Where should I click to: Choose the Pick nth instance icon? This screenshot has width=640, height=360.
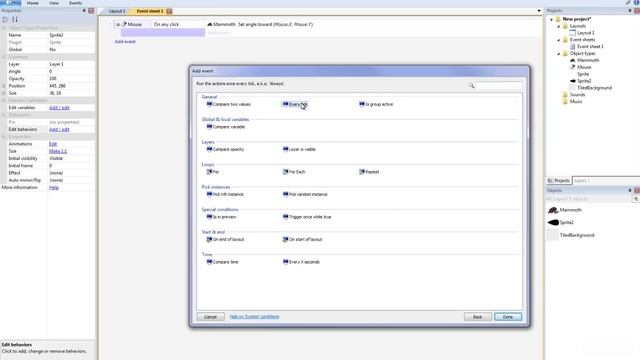[x=209, y=194]
